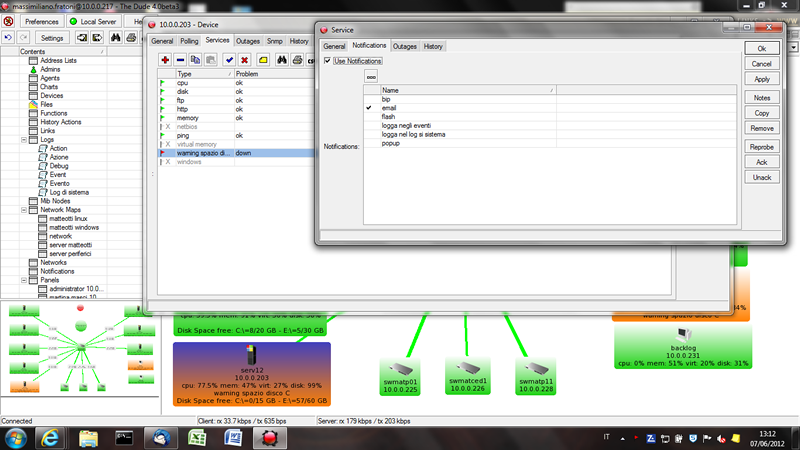Collapse the Network Maps tree node
The height and width of the screenshot is (450, 800).
24,210
